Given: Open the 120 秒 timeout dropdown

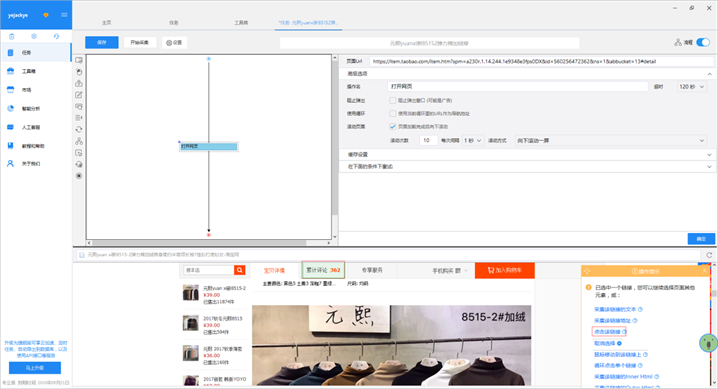Looking at the screenshot, I should click(x=691, y=86).
